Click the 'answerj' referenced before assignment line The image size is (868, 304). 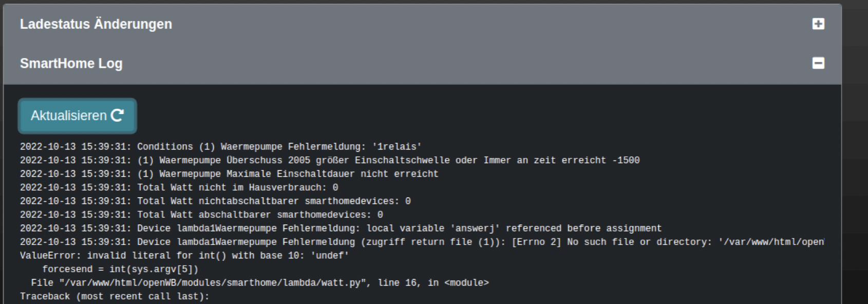(x=341, y=229)
